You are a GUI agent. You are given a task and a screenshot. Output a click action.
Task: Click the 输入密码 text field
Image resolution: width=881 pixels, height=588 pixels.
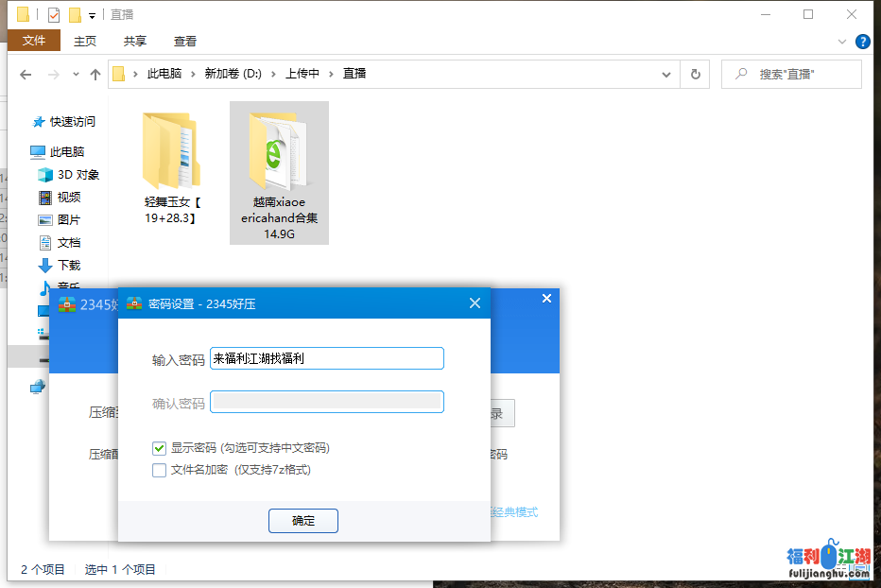[x=326, y=358]
